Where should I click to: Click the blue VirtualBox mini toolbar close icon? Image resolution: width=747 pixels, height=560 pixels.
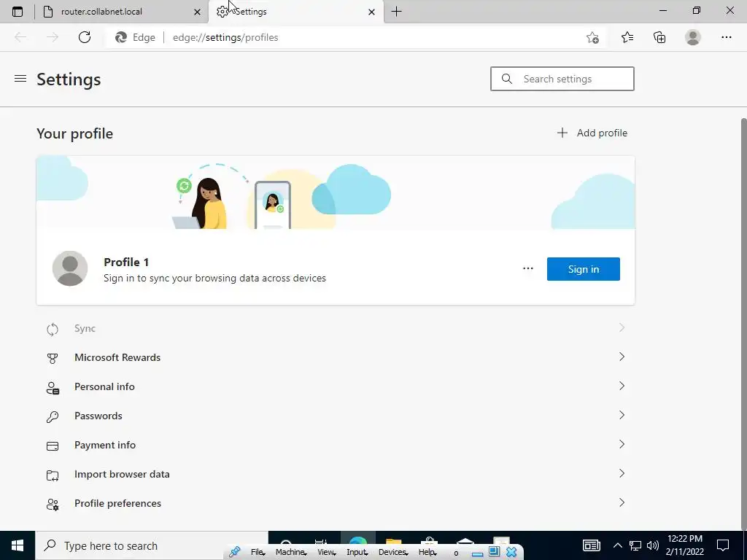[511, 553]
